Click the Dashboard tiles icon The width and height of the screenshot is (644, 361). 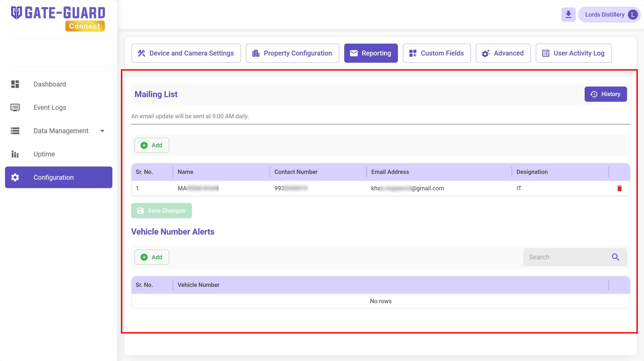(x=15, y=84)
